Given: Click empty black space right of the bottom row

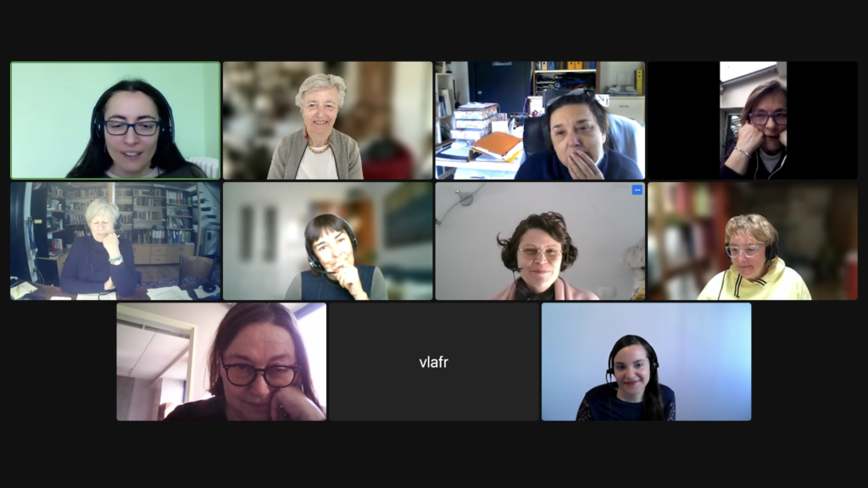Looking at the screenshot, I should pyautogui.click(x=810, y=361).
